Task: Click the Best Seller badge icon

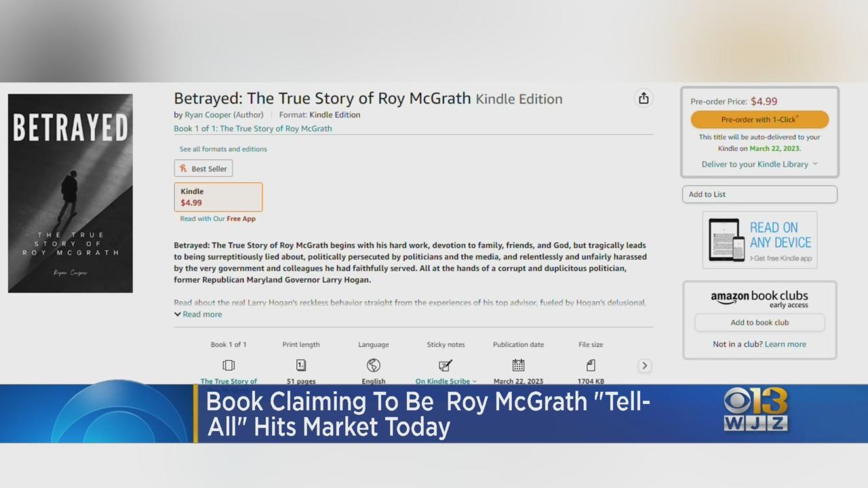Action: click(183, 169)
